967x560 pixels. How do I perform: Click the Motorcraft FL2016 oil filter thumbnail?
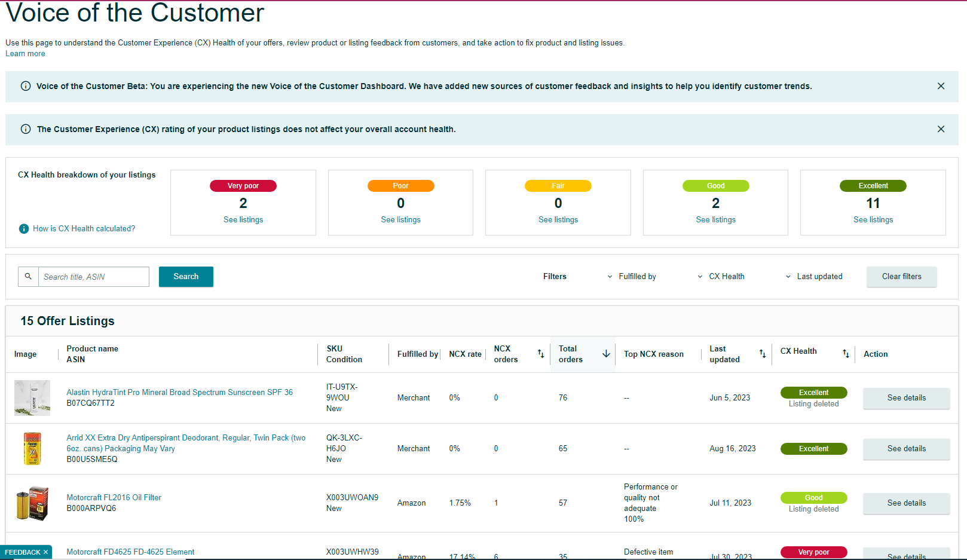click(x=32, y=503)
